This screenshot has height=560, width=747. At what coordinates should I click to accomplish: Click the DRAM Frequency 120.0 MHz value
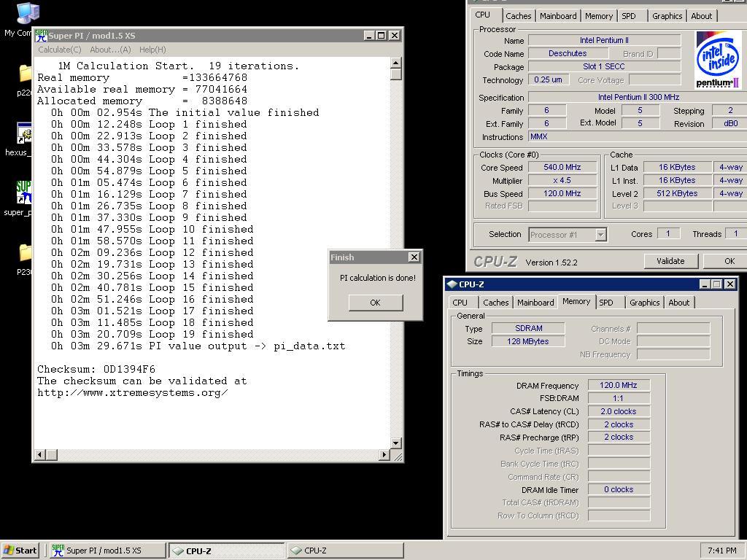pos(619,385)
